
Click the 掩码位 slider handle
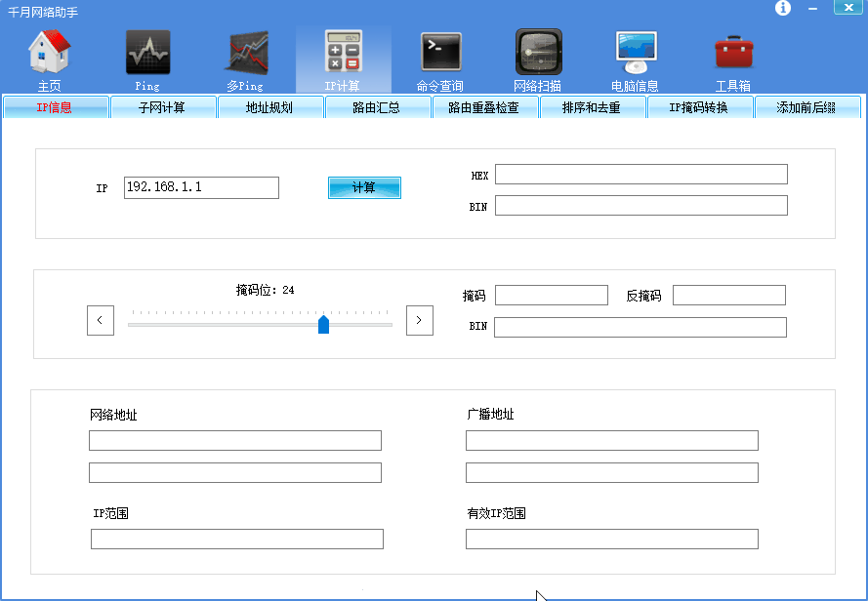click(323, 324)
